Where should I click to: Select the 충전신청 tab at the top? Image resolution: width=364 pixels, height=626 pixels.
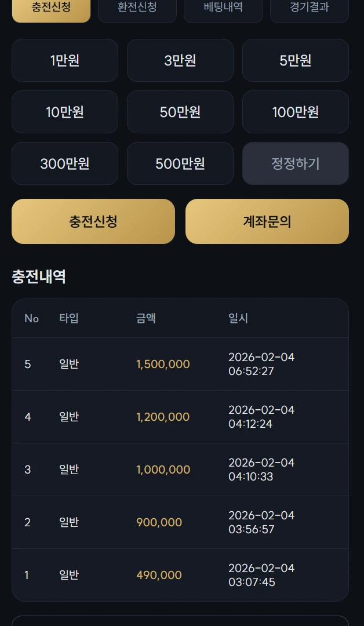pyautogui.click(x=51, y=8)
